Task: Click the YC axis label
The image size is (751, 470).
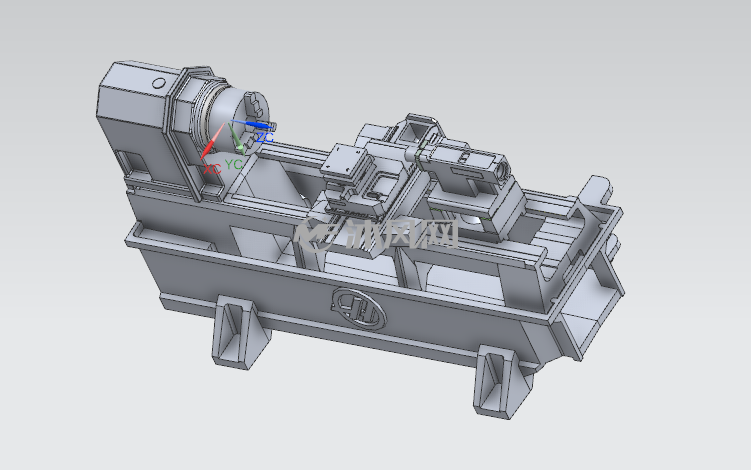Action: point(233,164)
